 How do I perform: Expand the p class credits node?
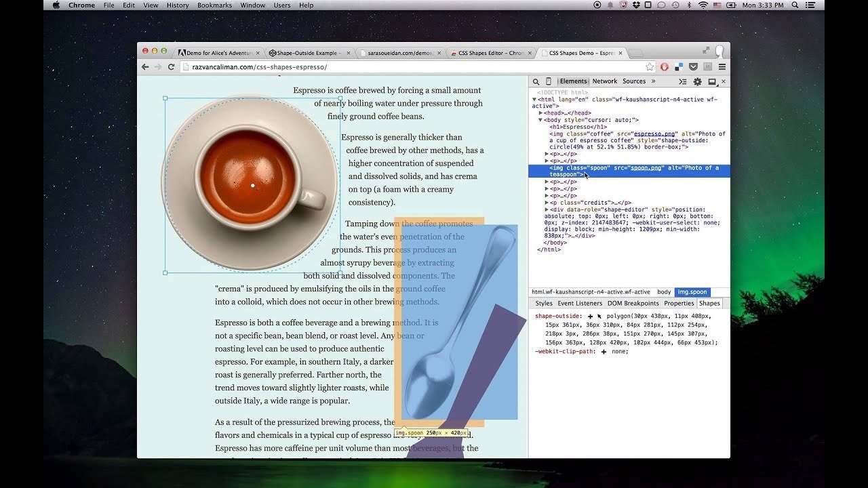[x=547, y=203]
